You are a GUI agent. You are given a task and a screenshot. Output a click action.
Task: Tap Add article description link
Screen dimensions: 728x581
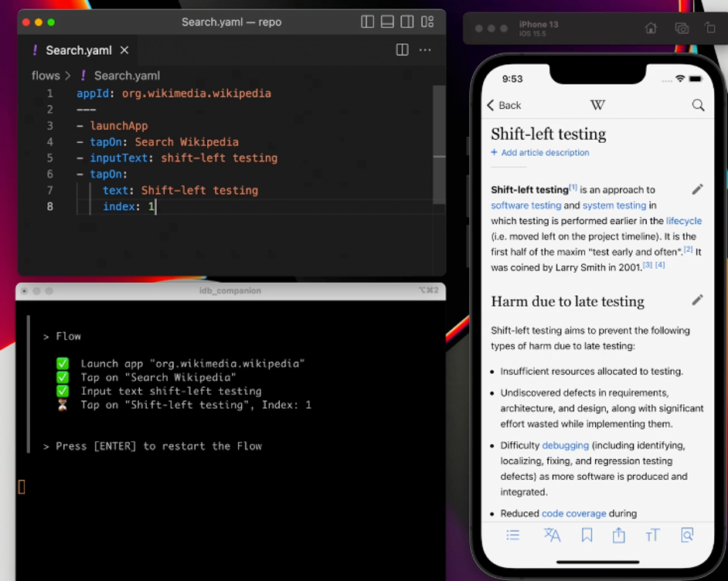540,153
